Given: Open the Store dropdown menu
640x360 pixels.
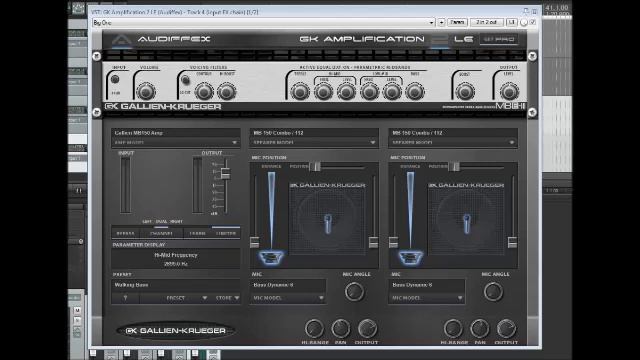Looking at the screenshot, I should click(227, 298).
